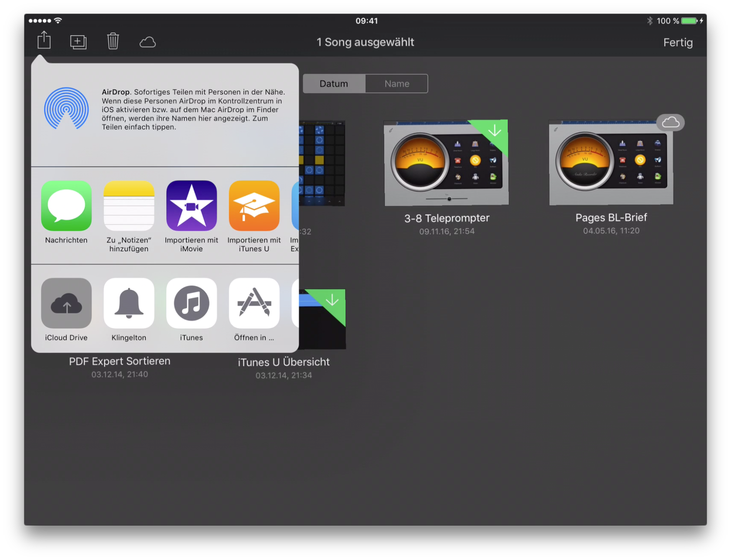Sort songs by Name
The height and width of the screenshot is (560, 731).
click(396, 84)
